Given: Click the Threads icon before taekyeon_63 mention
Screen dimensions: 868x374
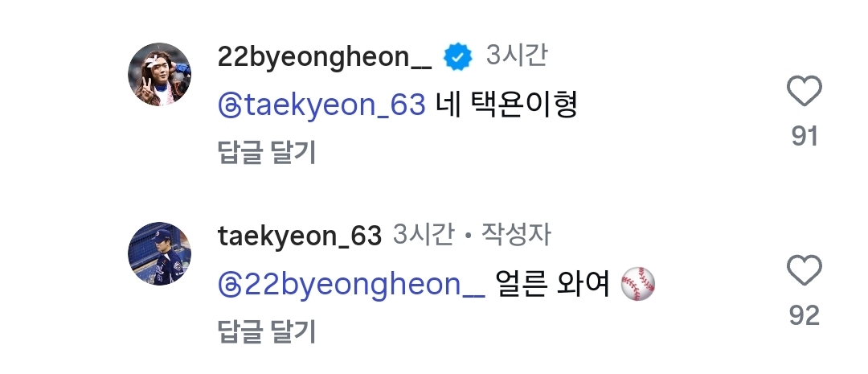Looking at the screenshot, I should tap(230, 105).
